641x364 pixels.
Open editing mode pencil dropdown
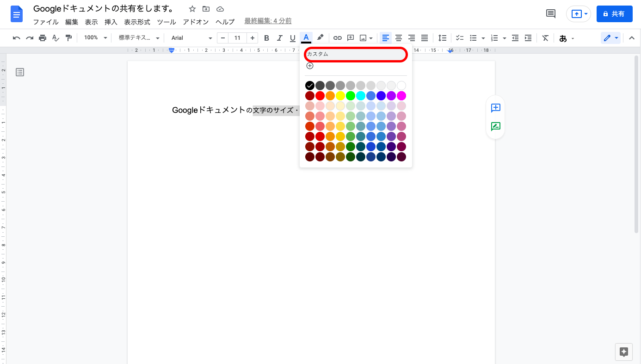(610, 38)
